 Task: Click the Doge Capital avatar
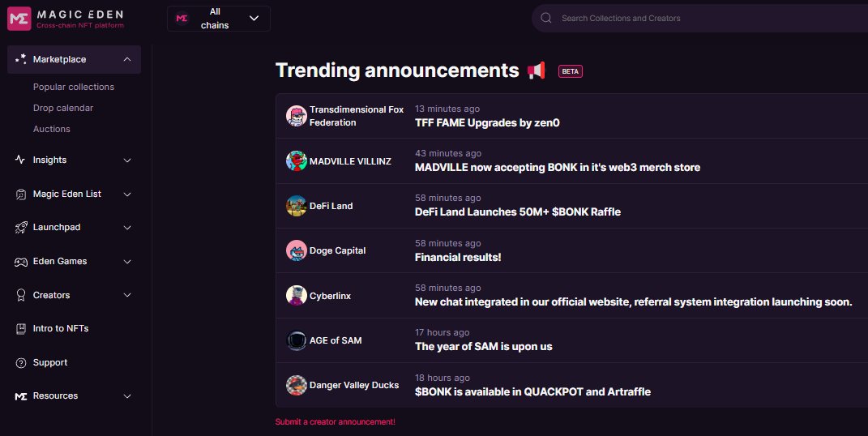(296, 250)
